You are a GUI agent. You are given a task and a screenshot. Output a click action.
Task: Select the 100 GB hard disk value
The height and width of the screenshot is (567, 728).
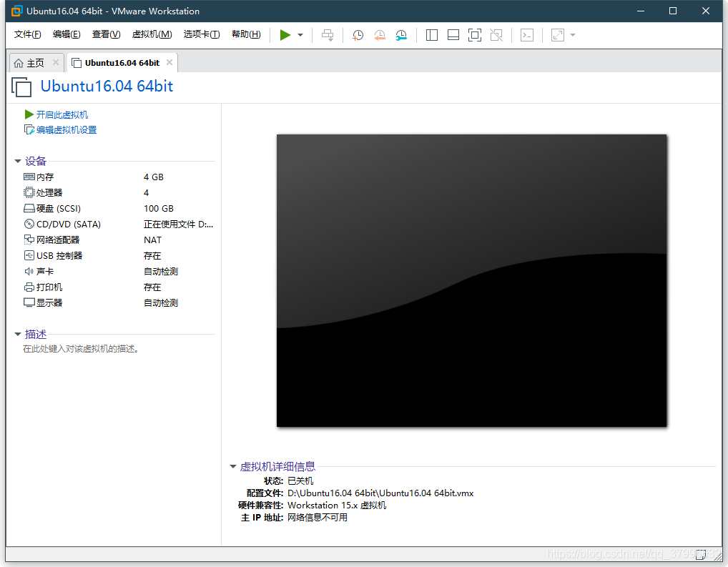[158, 209]
